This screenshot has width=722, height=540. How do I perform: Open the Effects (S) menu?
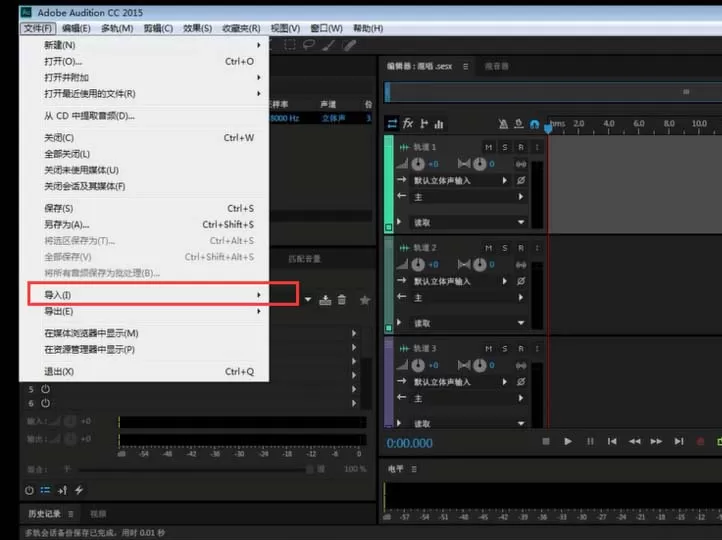[x=197, y=29]
